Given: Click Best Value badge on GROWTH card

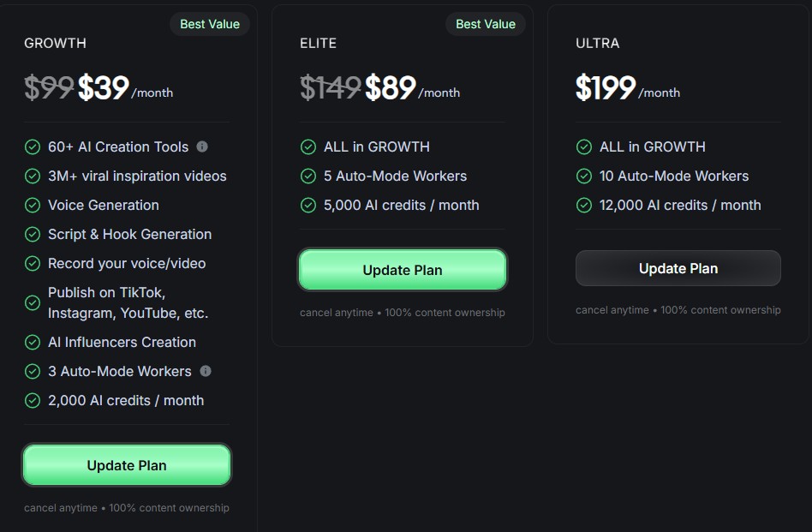Looking at the screenshot, I should click(210, 24).
